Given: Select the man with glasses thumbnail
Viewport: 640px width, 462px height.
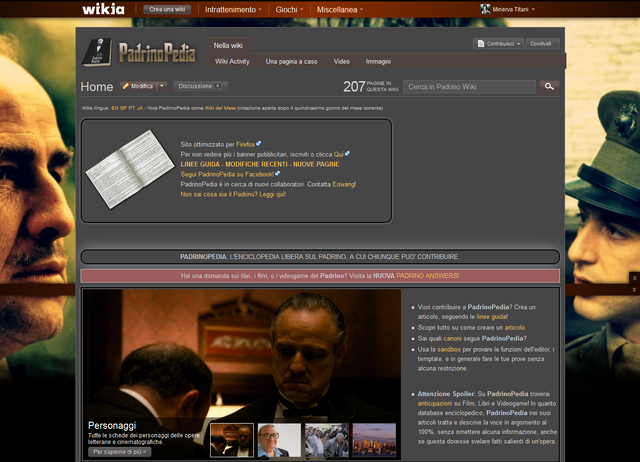Looking at the screenshot, I should pyautogui.click(x=279, y=440).
